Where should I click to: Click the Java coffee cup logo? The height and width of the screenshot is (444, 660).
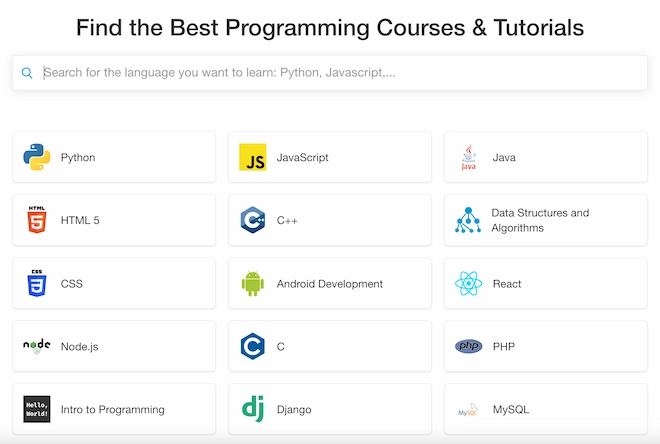[468, 157]
